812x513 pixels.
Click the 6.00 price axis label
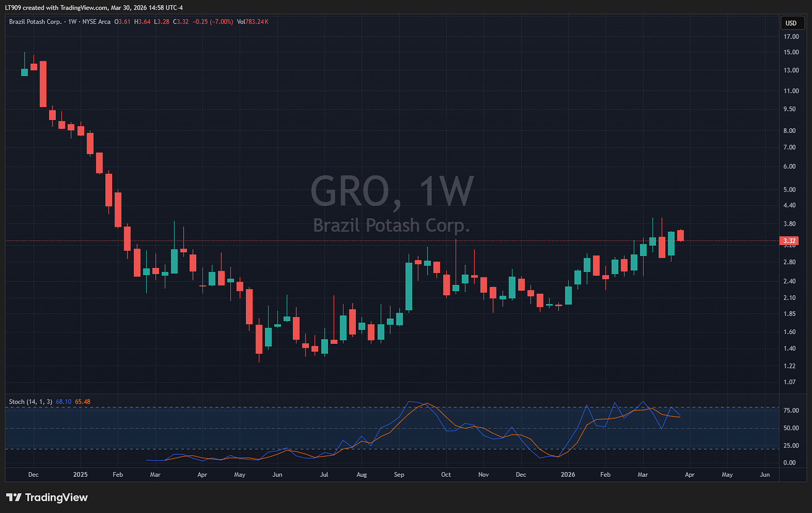coord(790,167)
